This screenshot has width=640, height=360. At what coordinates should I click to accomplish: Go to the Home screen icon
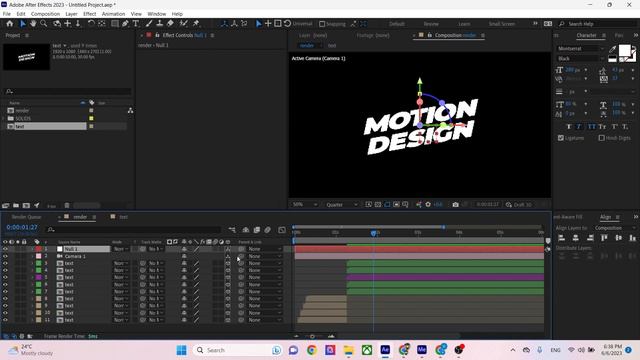click(9, 24)
